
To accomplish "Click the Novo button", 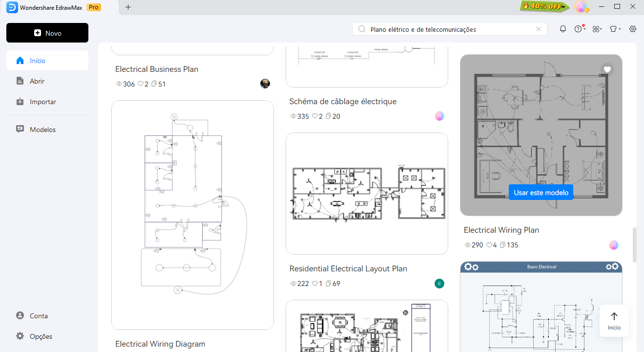I will coord(47,33).
